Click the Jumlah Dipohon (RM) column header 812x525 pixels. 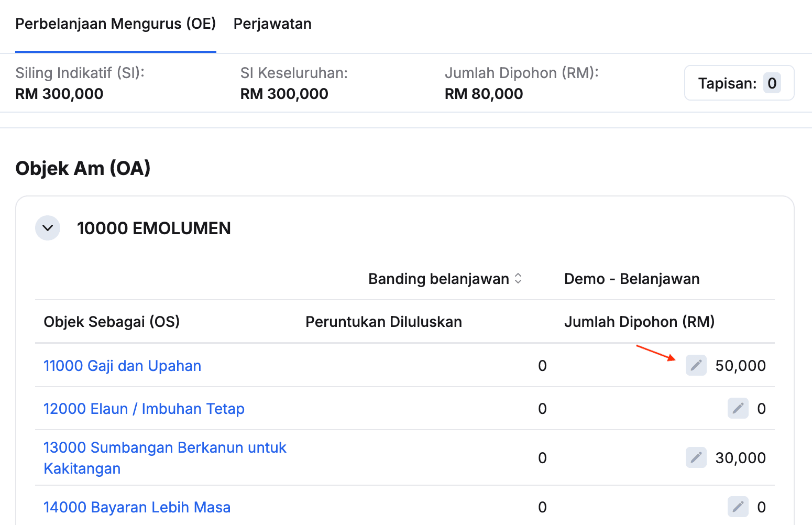639,322
